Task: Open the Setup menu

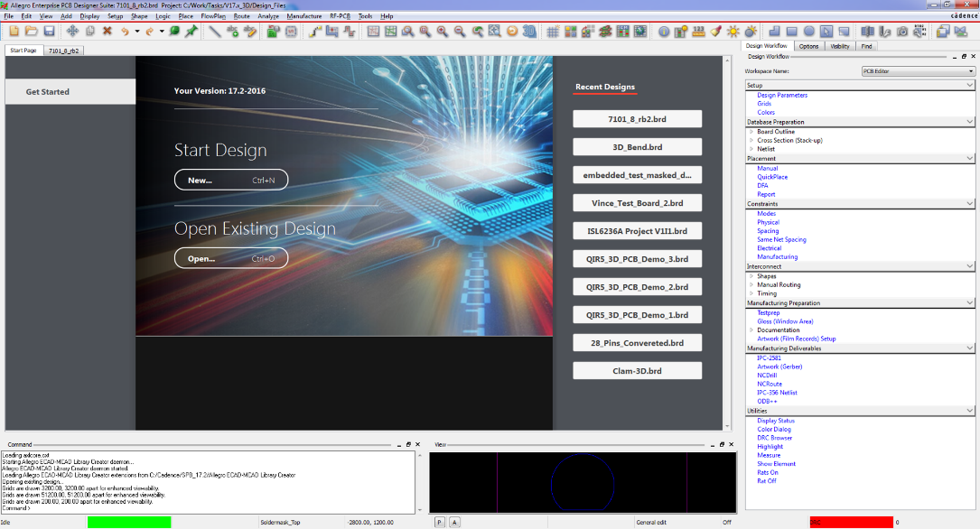Action: (x=115, y=16)
